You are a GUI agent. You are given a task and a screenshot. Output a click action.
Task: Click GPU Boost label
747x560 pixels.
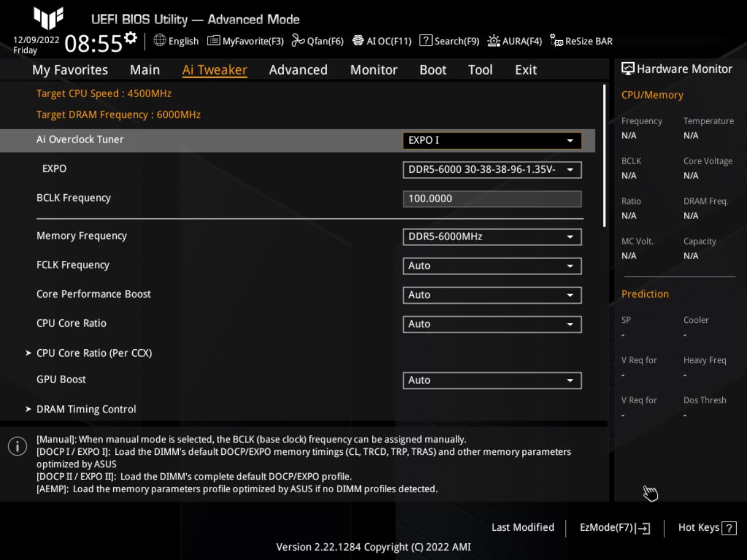(61, 380)
